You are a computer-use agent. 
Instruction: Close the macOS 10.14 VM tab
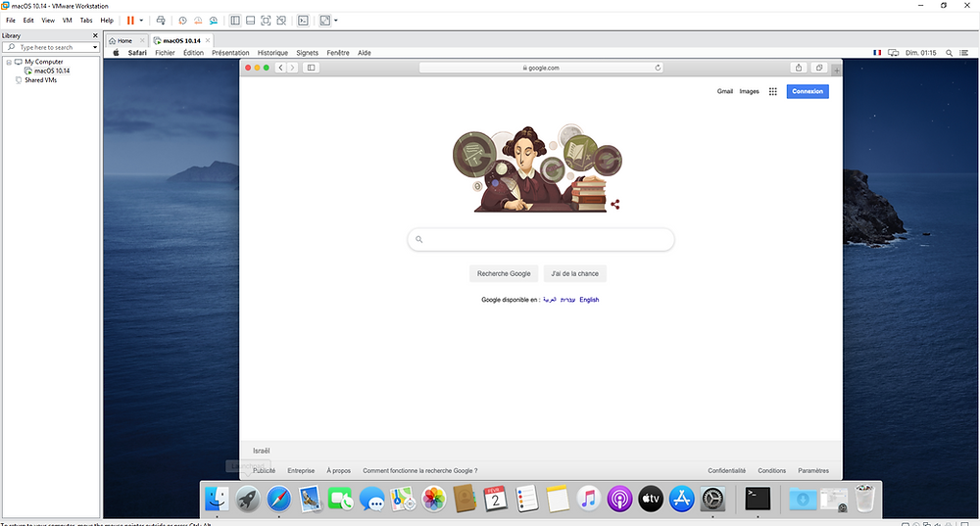(208, 40)
